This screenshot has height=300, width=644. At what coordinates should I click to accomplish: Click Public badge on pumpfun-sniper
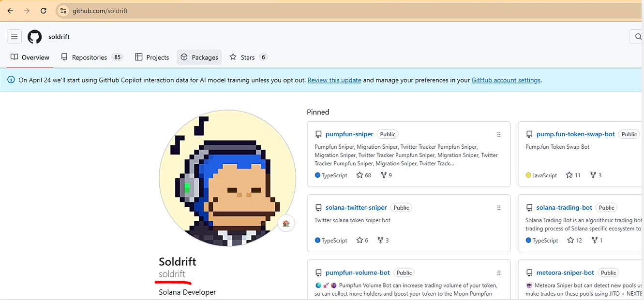pyautogui.click(x=388, y=134)
